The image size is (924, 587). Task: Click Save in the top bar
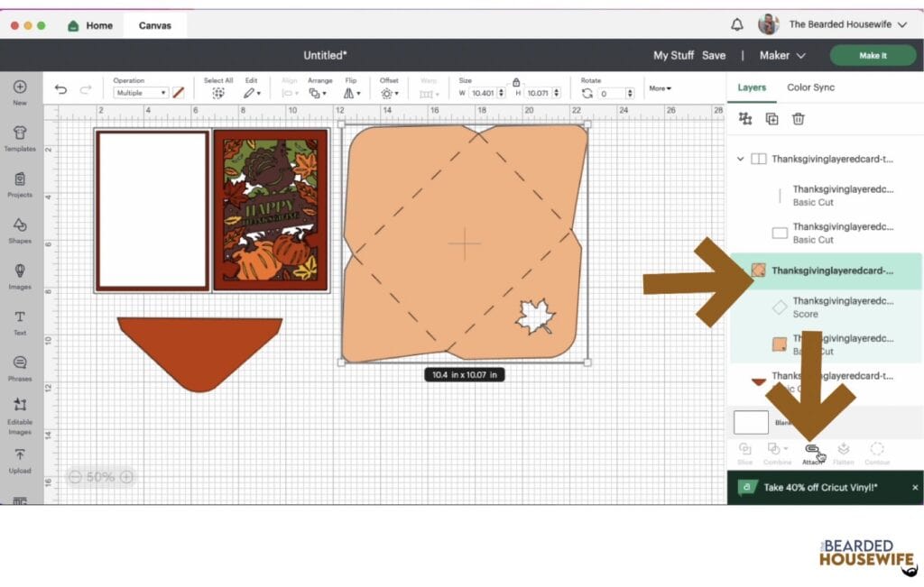click(x=713, y=56)
